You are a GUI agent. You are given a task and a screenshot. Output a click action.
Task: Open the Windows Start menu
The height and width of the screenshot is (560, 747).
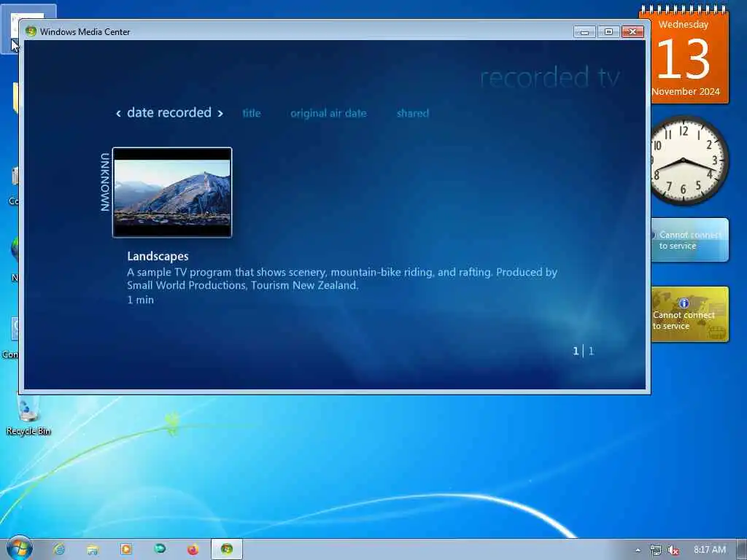point(19,548)
